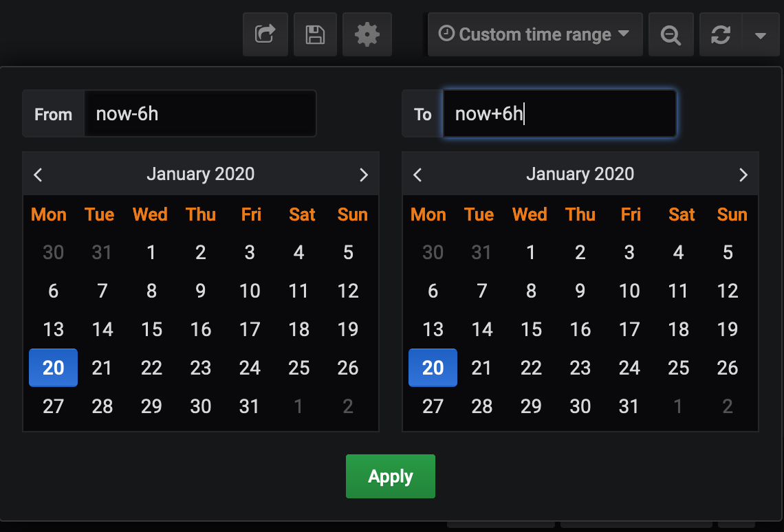Select January 15 in the right calendar
Viewport: 784px width, 532px height.
pos(531,329)
